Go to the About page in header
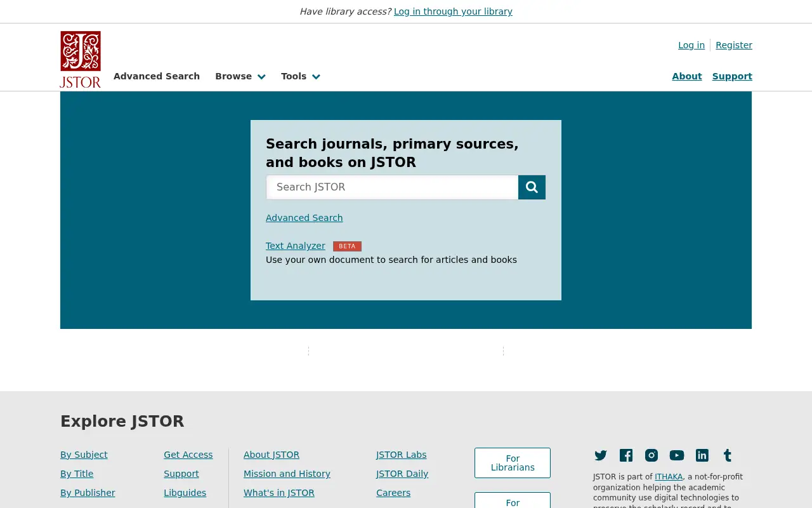The height and width of the screenshot is (508, 812). pyautogui.click(x=687, y=76)
